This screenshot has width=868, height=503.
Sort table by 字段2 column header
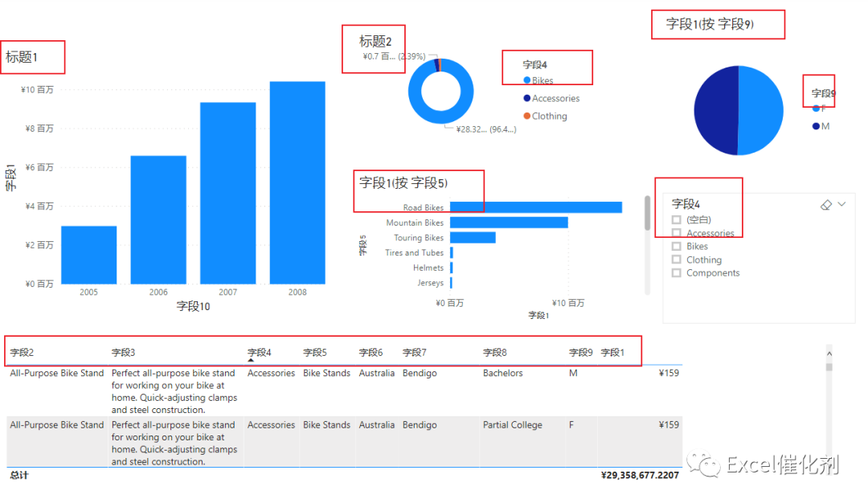[x=23, y=353]
